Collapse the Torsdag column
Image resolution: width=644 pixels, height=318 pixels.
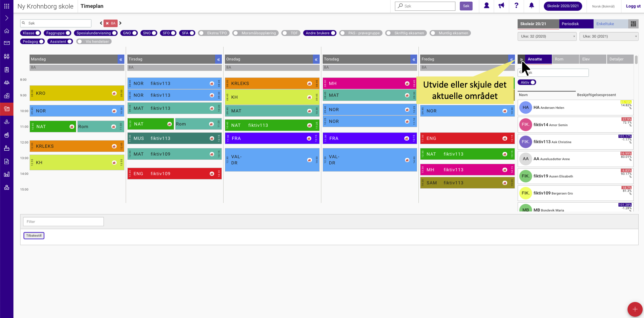[414, 59]
